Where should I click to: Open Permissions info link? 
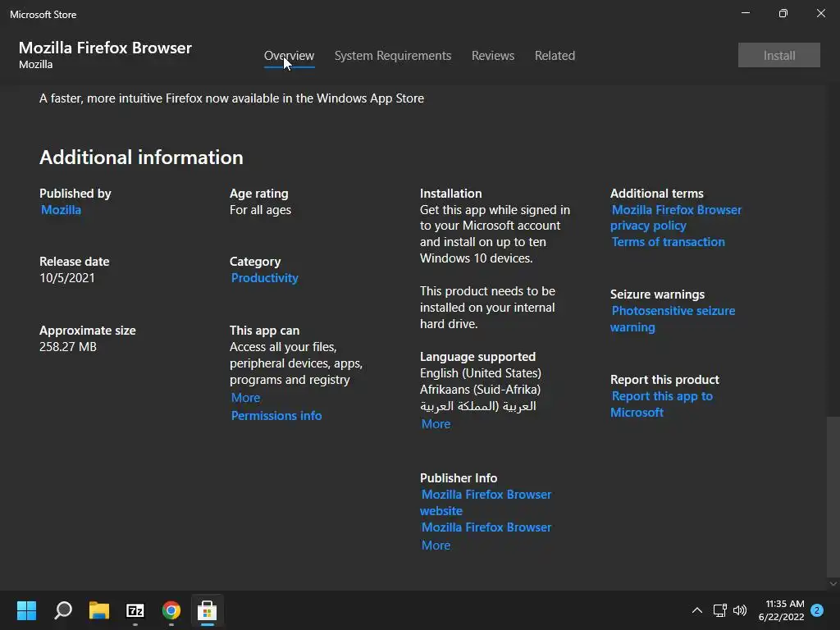coord(276,416)
